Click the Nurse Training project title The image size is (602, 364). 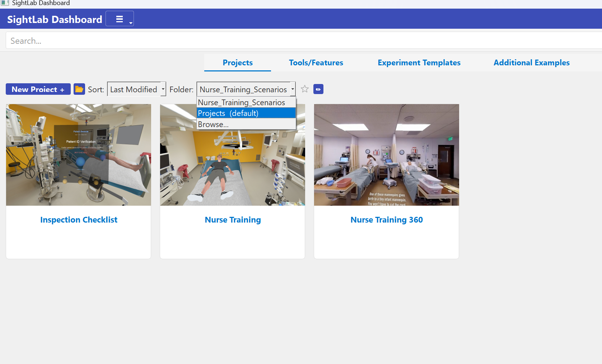pyautogui.click(x=233, y=220)
